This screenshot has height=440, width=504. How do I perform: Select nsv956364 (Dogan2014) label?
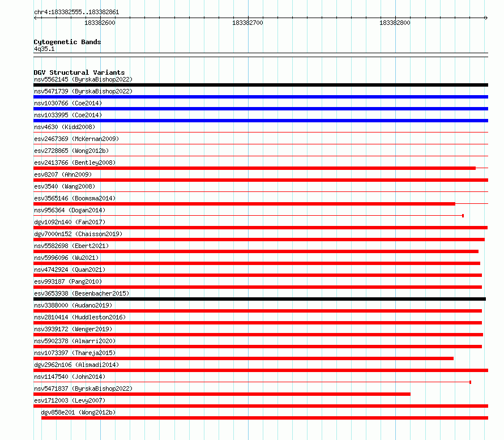click(70, 210)
